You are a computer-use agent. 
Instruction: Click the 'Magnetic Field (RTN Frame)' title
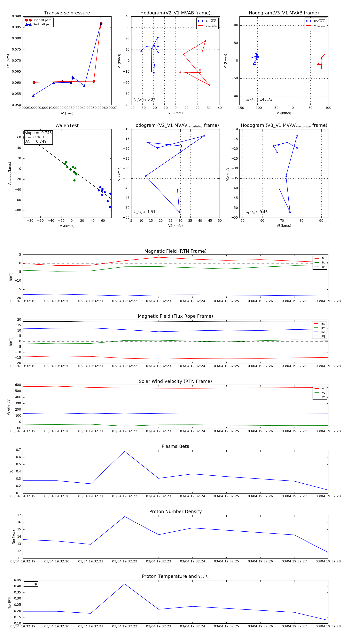pos(175,251)
